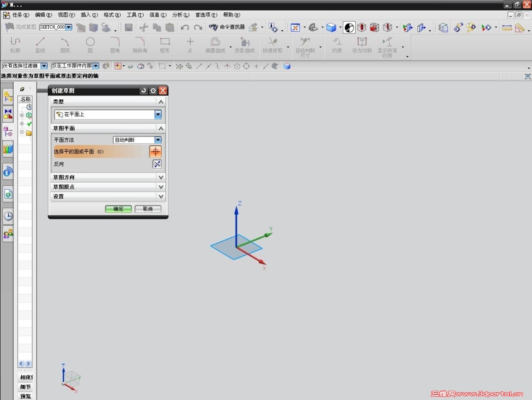Expand the Settings (设置) section
Viewport: 532px width, 400px height.
[161, 196]
